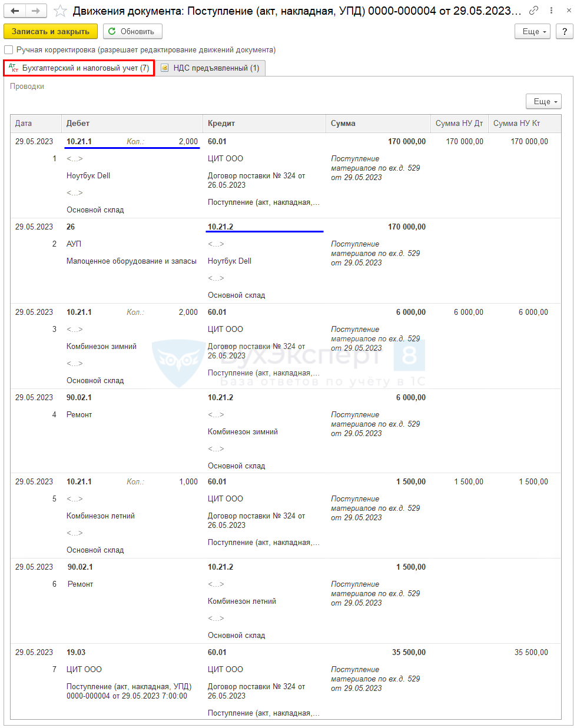
Task: Click the Дебет column header
Action: 78,124
